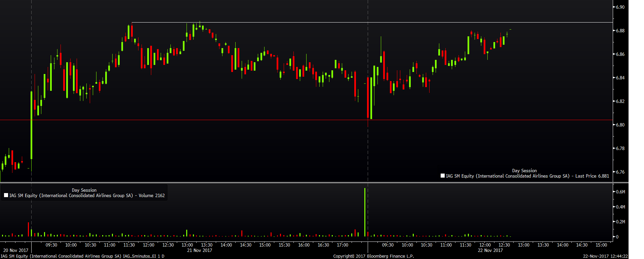Click the 21 Nov 2017 date label
The image size is (644, 259).
click(200, 250)
